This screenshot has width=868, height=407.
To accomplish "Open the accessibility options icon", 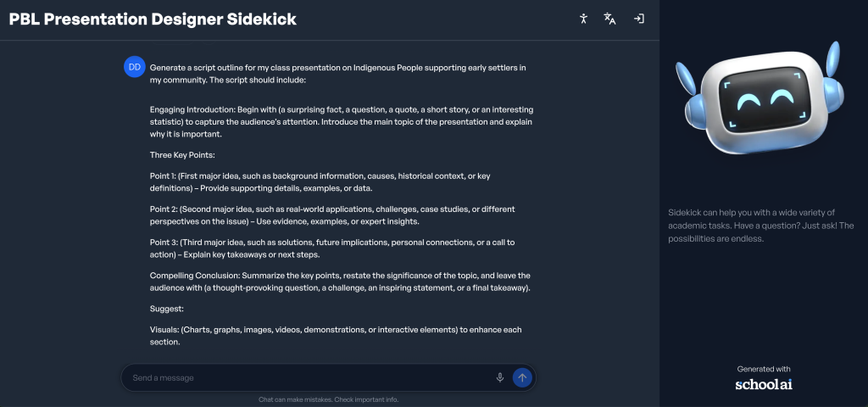I will point(583,19).
